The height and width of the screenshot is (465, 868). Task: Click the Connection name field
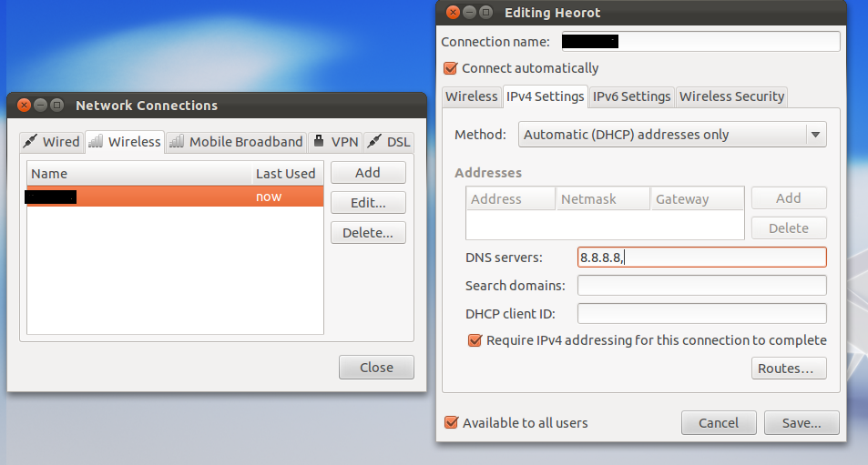click(x=700, y=42)
